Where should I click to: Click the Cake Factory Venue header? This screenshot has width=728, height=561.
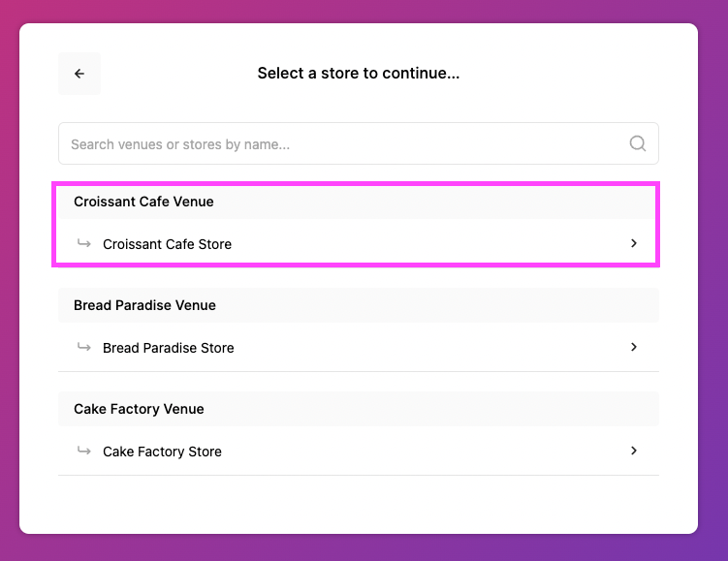tap(139, 409)
